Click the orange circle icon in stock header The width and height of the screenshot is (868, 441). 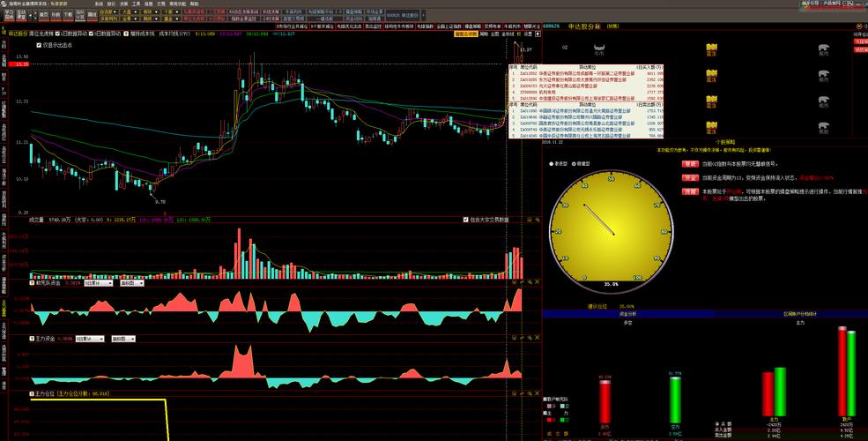[x=859, y=26]
